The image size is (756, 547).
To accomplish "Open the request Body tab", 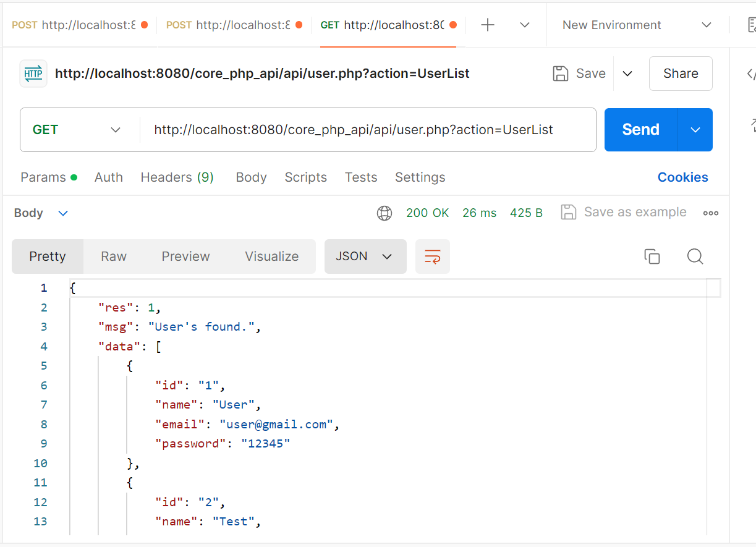I will coord(252,177).
